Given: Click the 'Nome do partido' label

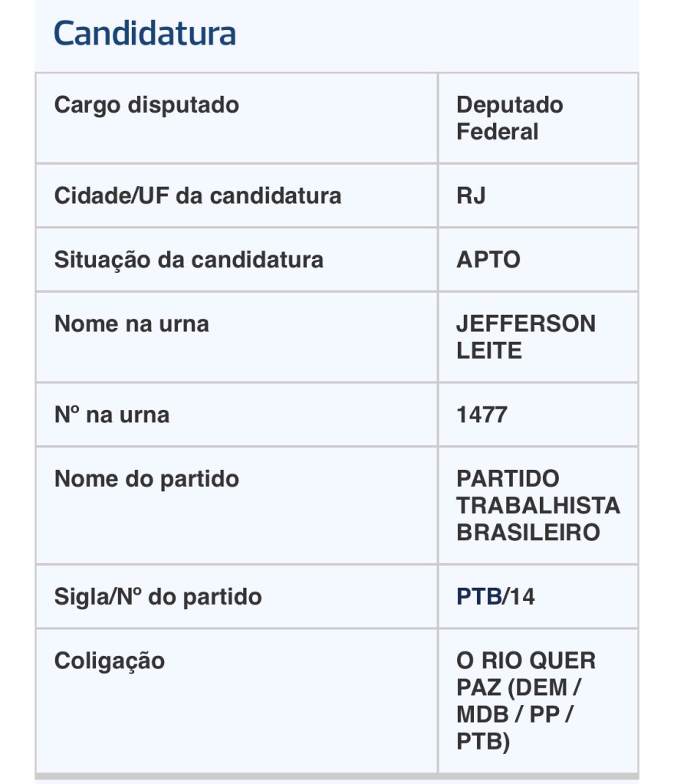Looking at the screenshot, I should coord(146,479).
